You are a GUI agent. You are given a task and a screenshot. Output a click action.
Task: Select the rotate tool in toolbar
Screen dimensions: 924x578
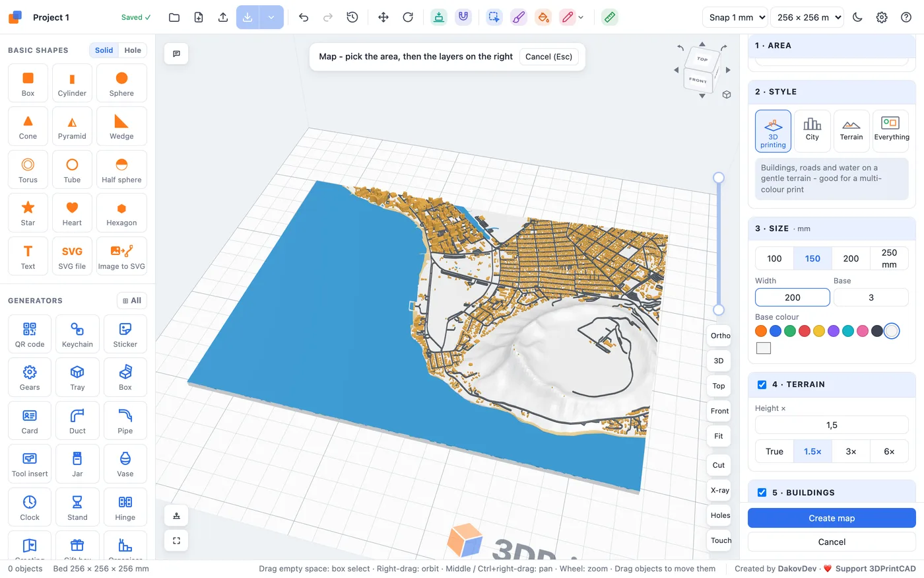pos(408,17)
